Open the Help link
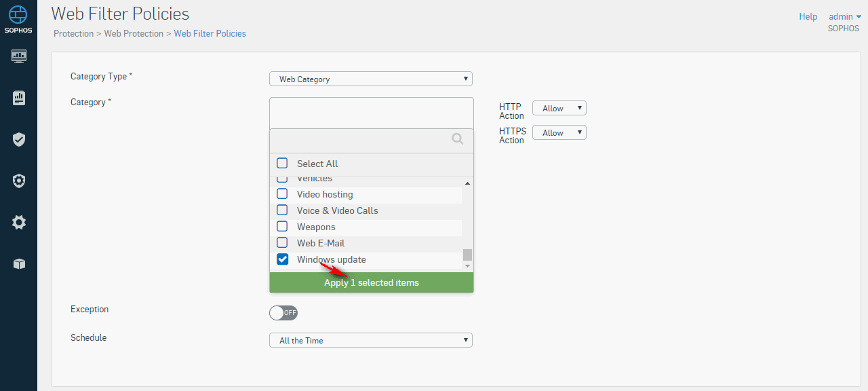Viewport: 868px width, 391px height. (x=808, y=17)
